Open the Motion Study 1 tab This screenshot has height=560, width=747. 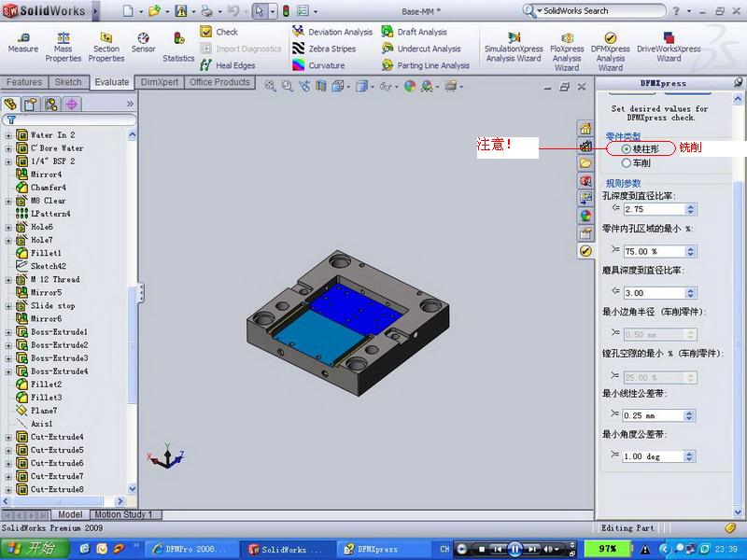[123, 514]
